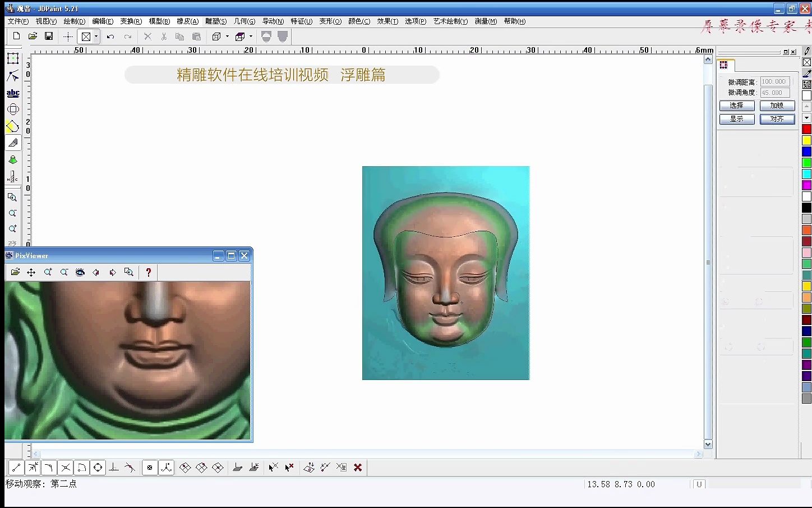Toggle the corner-line snap button in bottom toolbar

pos(49,467)
